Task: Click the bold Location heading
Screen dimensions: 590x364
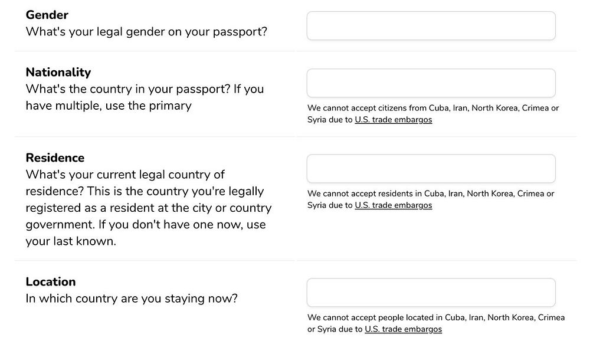Action: pyautogui.click(x=51, y=281)
